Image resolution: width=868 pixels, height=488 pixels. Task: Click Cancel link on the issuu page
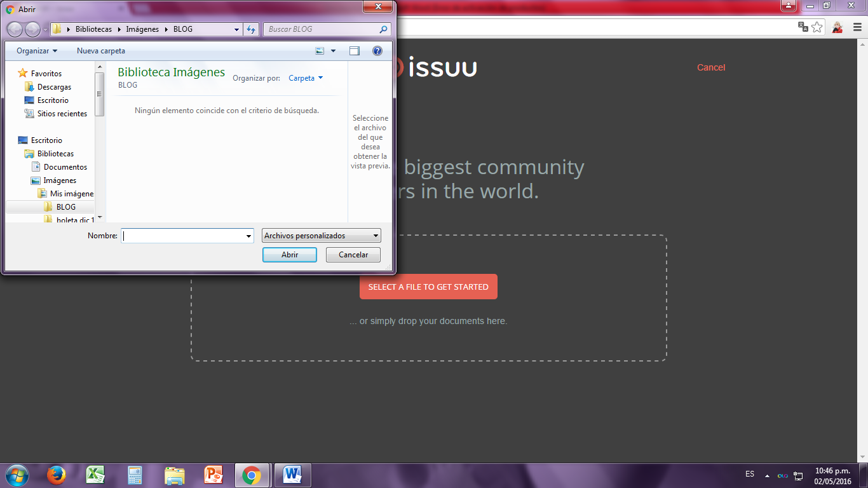point(711,67)
